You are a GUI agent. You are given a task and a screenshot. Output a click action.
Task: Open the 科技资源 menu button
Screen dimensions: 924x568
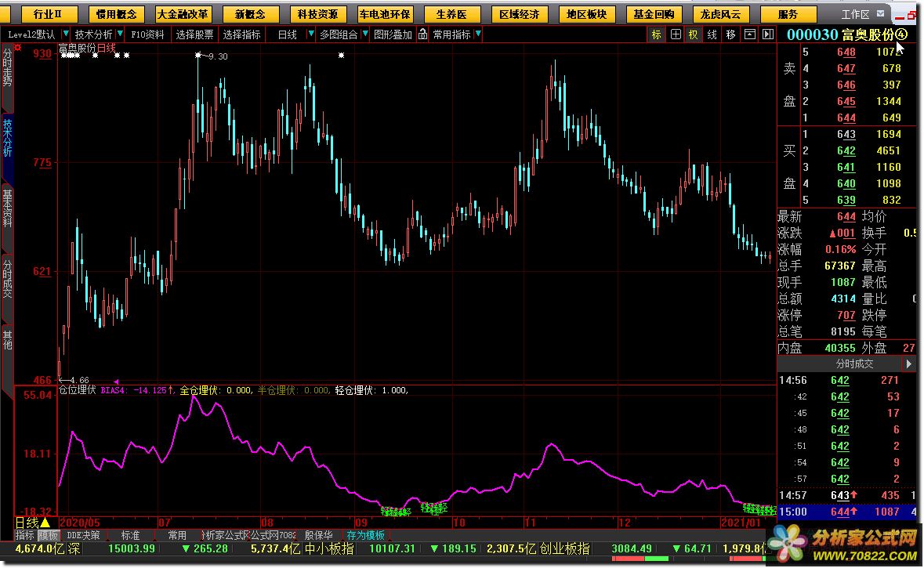point(317,14)
